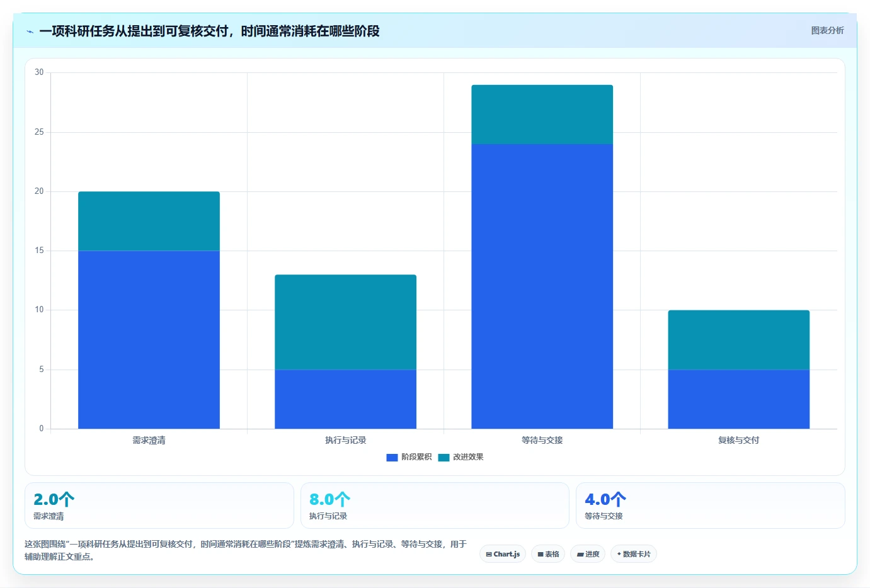Click the 表格 chip
This screenshot has width=870, height=588.
tap(548, 554)
